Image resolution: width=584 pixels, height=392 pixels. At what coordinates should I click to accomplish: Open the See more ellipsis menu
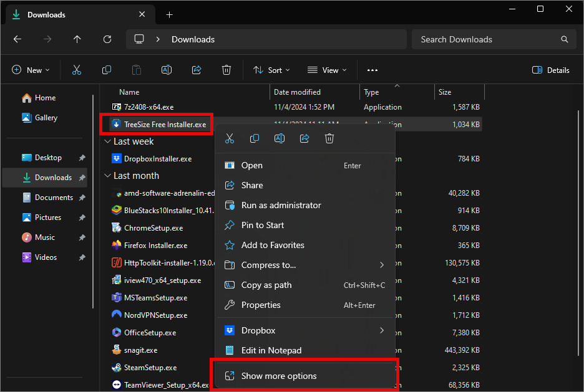tap(372, 70)
